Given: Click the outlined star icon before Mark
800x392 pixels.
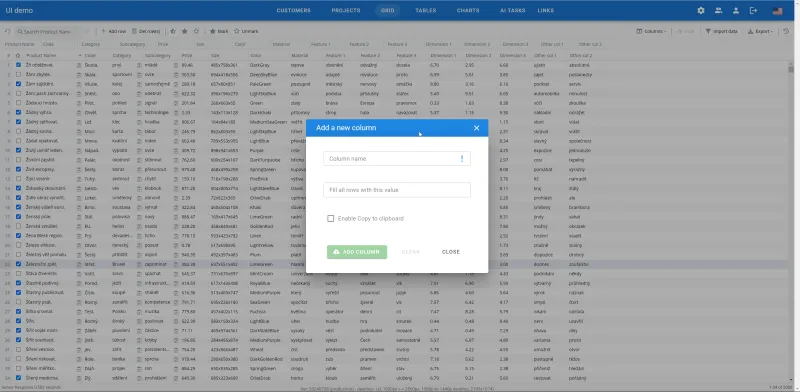Looking at the screenshot, I should coord(196,31).
